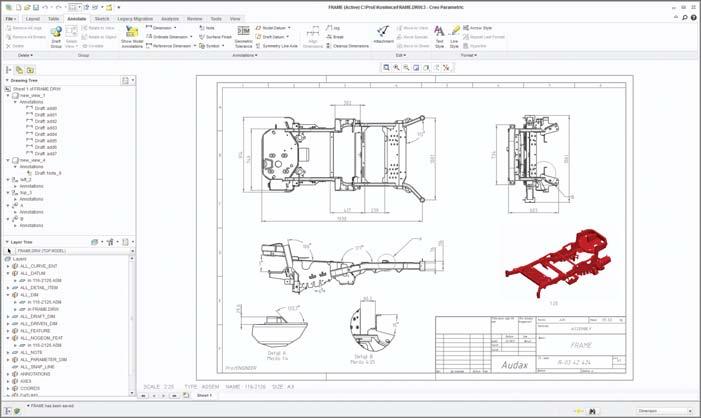Image resolution: width=701 pixels, height=418 pixels.
Task: Click Cleanup Dimensions tool
Action: pos(347,46)
